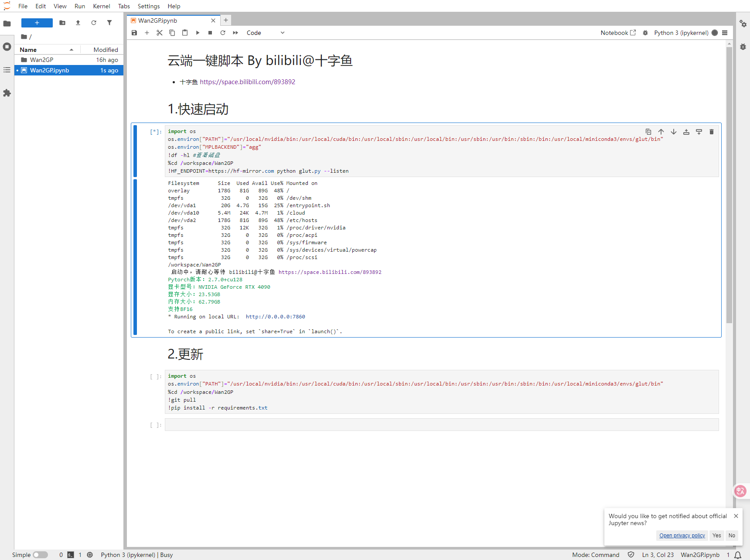
Task: Open the running terminals and kernels panel
Action: (x=7, y=47)
